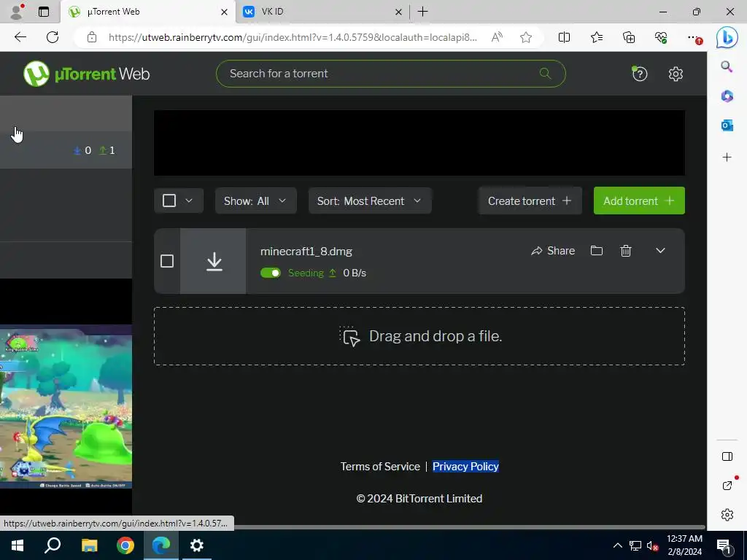
Task: Click the Edge profile avatar icon
Action: (17, 12)
